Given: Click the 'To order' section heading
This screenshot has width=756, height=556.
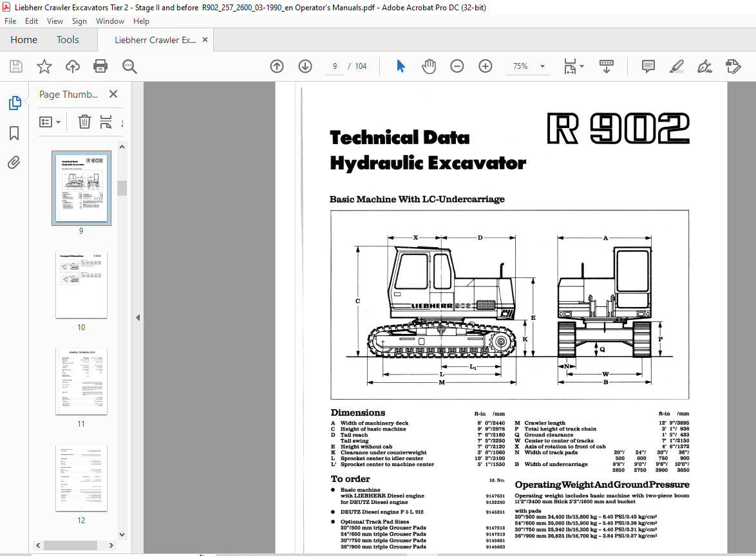Looking at the screenshot, I should click(x=350, y=479).
